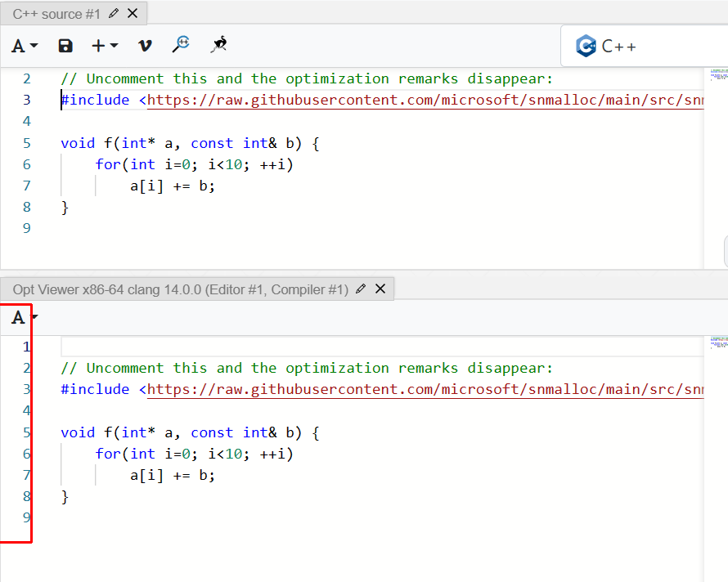Click line number 5 in the source editor
Screen dimensions: 728x582
pos(26,143)
